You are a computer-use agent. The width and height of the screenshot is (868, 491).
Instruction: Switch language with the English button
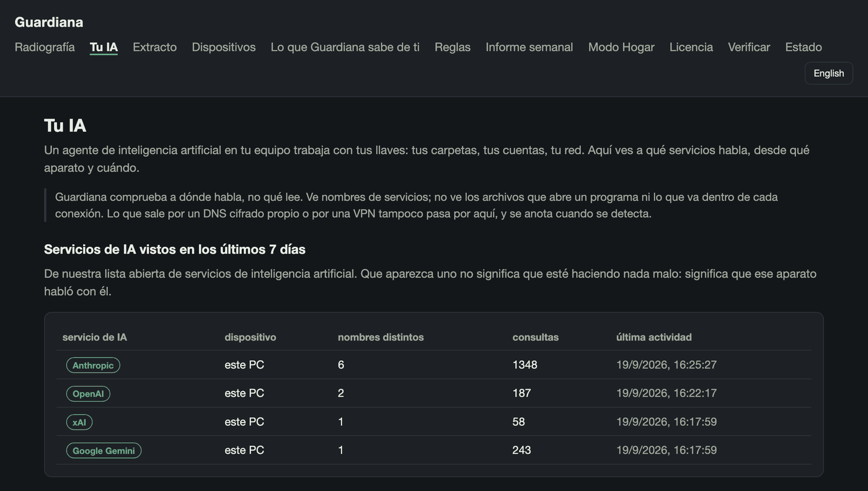[829, 73]
